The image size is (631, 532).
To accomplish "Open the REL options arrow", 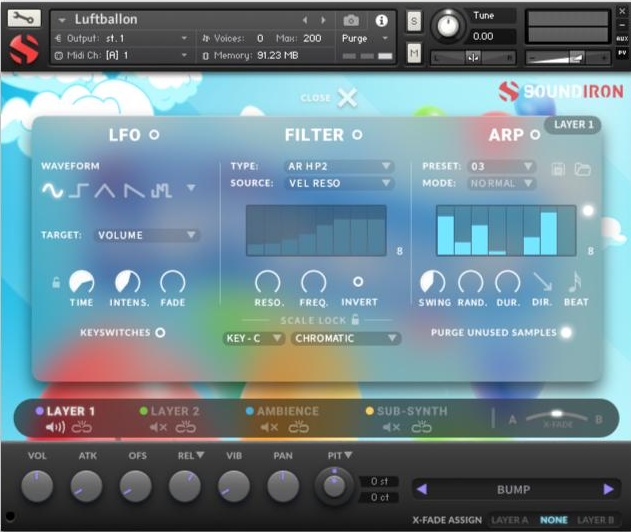I will pyautogui.click(x=200, y=455).
